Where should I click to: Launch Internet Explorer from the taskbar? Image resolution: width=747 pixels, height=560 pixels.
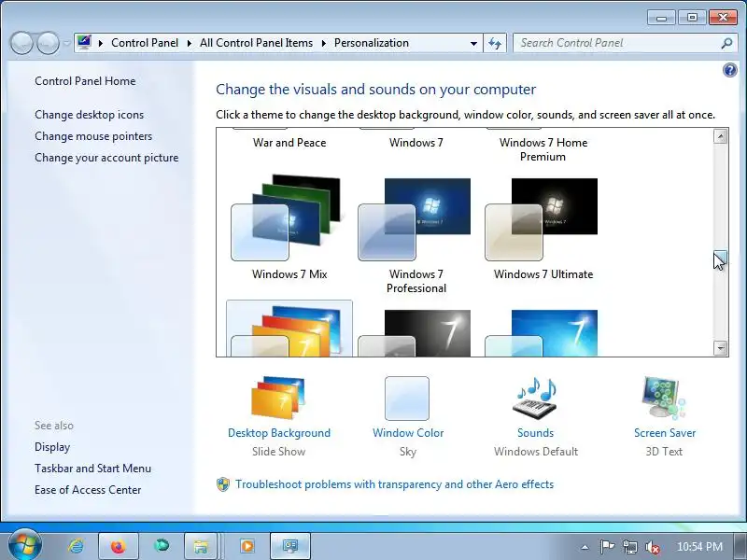point(76,546)
